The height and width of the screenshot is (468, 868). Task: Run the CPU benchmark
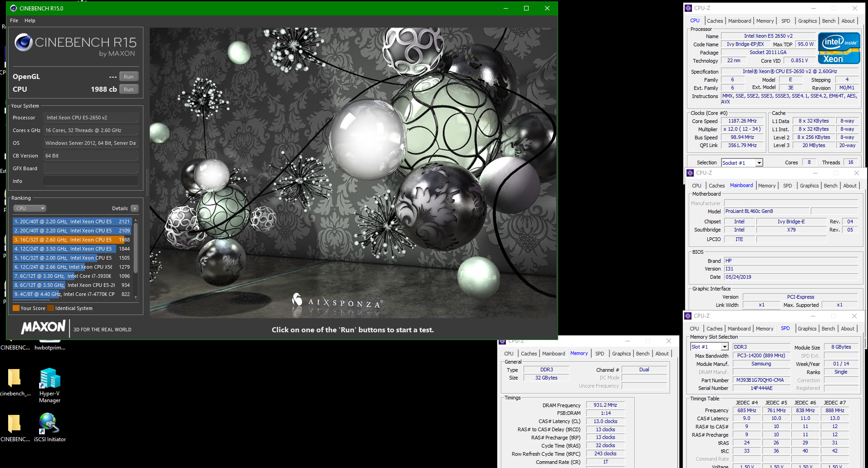coord(129,89)
